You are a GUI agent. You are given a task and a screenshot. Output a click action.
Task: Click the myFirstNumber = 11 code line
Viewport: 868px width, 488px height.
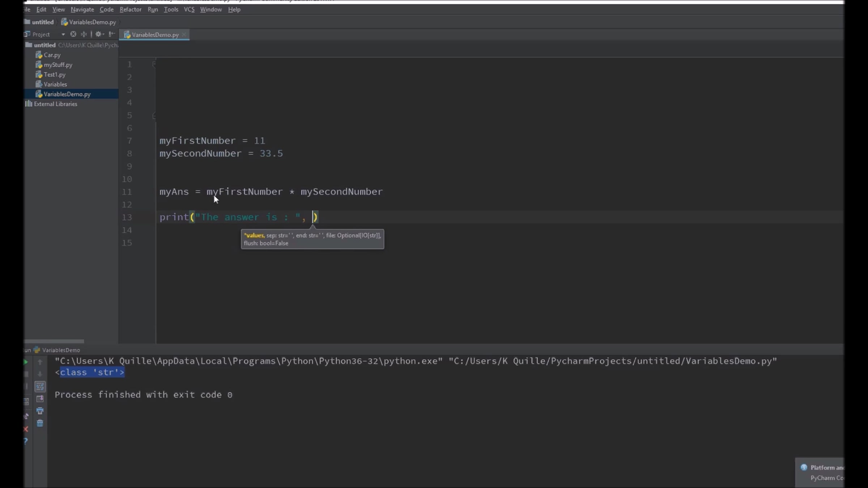212,141
